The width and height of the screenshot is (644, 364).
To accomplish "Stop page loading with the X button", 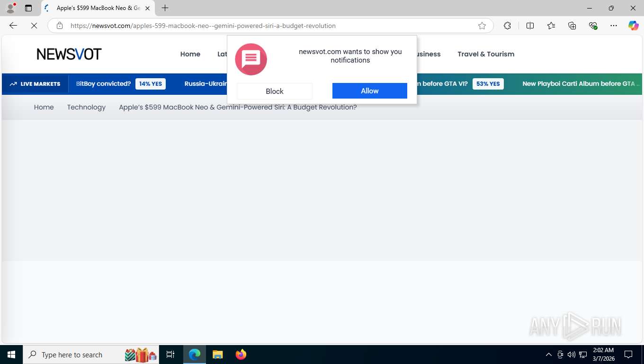I will tap(34, 26).
